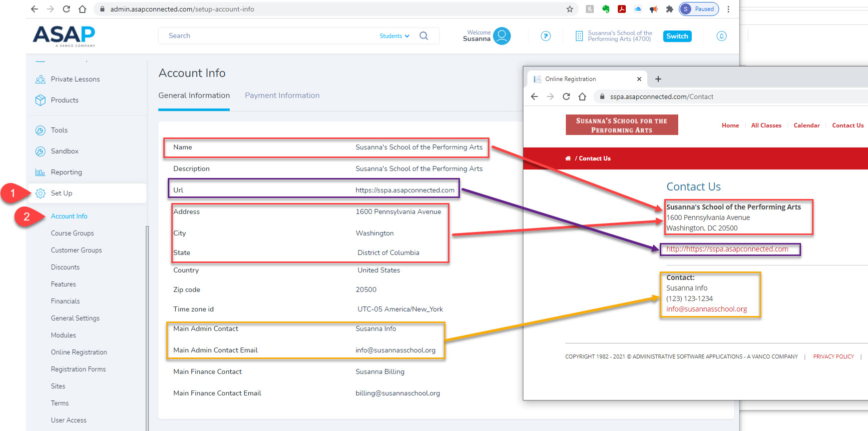This screenshot has width=868, height=431.
Task: Click home icon in Online Registration browser
Action: coord(582,96)
